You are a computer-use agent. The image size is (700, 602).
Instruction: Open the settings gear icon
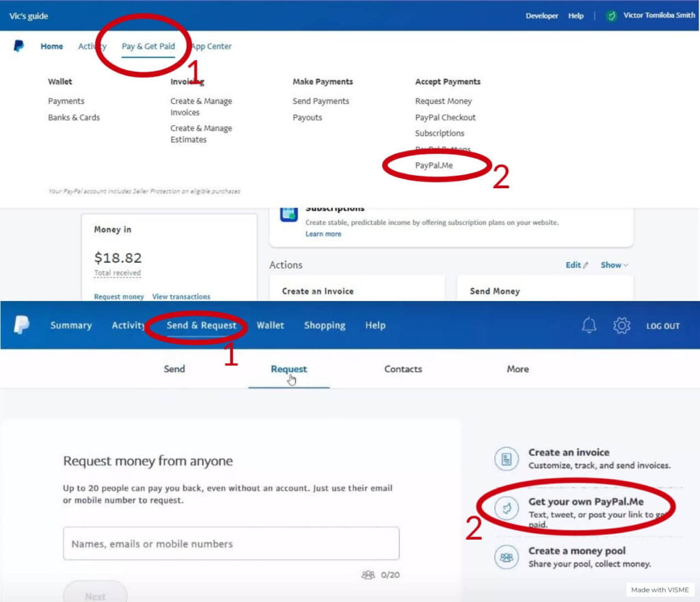click(x=621, y=326)
